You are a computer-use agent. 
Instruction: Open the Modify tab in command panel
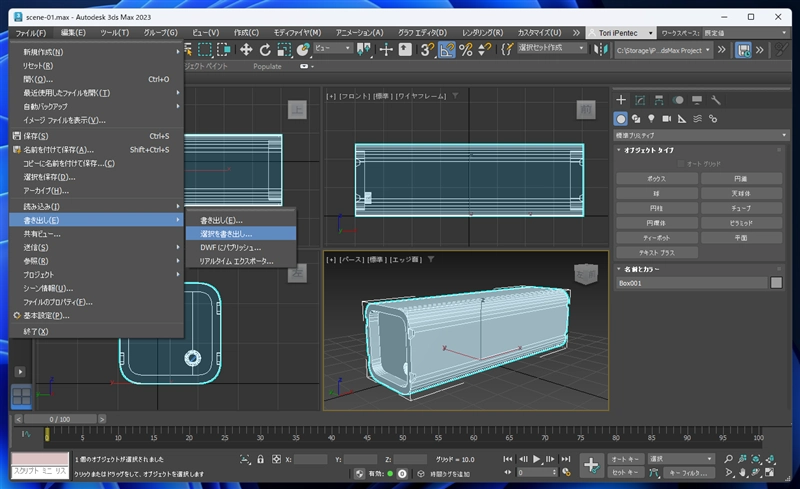point(640,100)
